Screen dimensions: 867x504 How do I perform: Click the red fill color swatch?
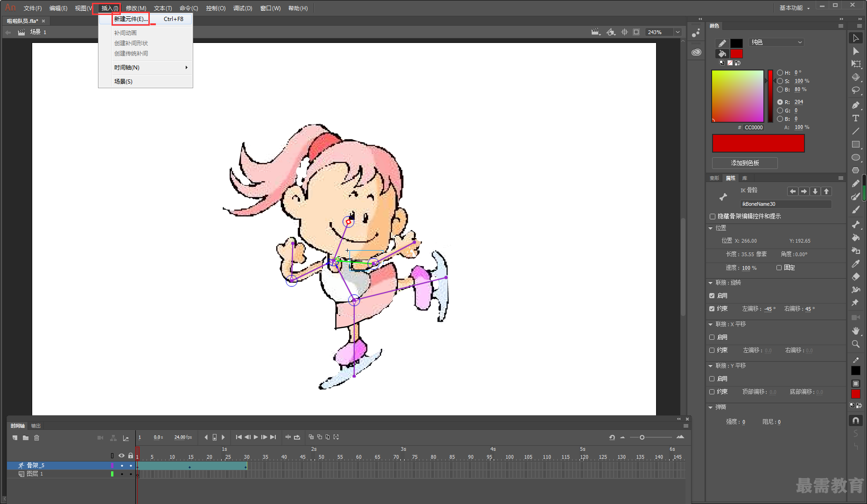[736, 53]
